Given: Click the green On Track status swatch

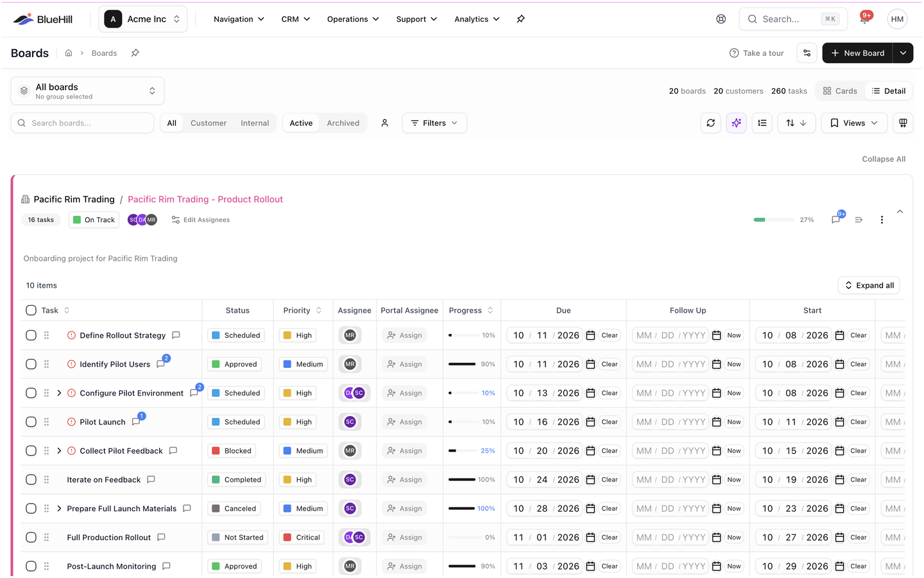Looking at the screenshot, I should (x=77, y=220).
